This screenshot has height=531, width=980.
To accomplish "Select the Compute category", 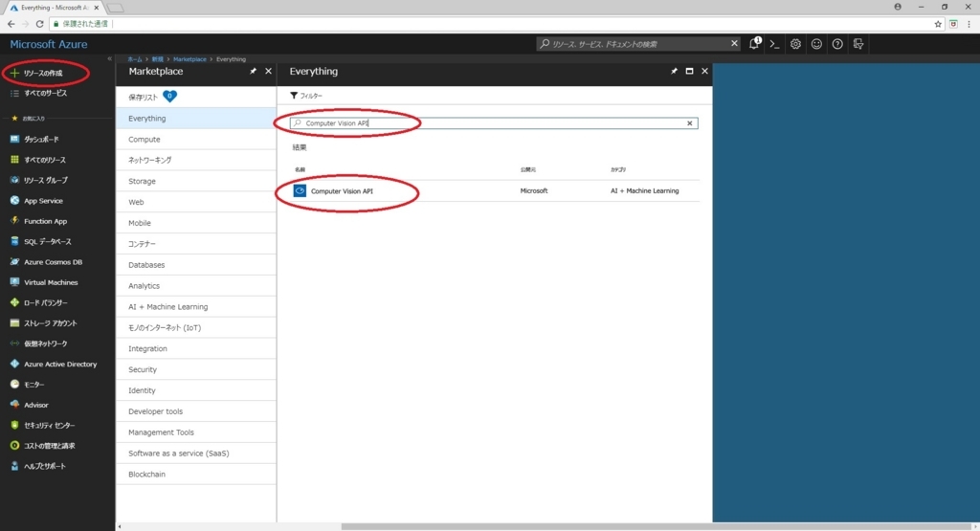I will [195, 140].
